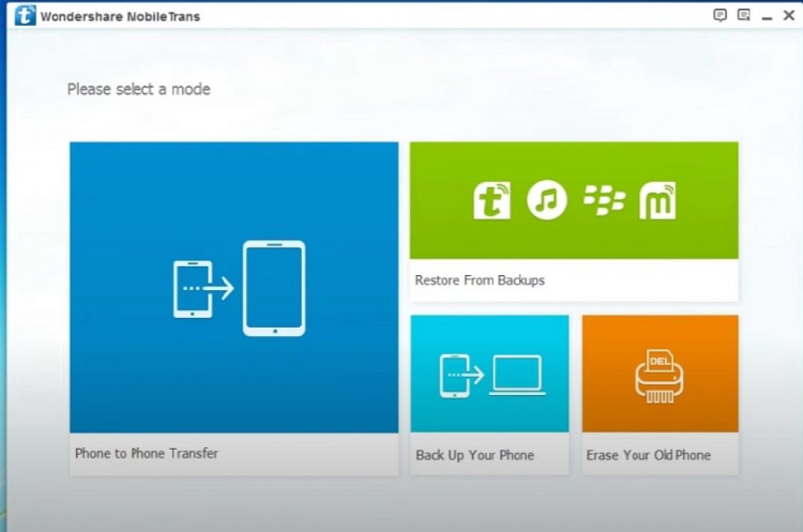Viewport: 803px width, 532px height.
Task: Click the phone-to-tablet transfer icon
Action: pos(235,288)
